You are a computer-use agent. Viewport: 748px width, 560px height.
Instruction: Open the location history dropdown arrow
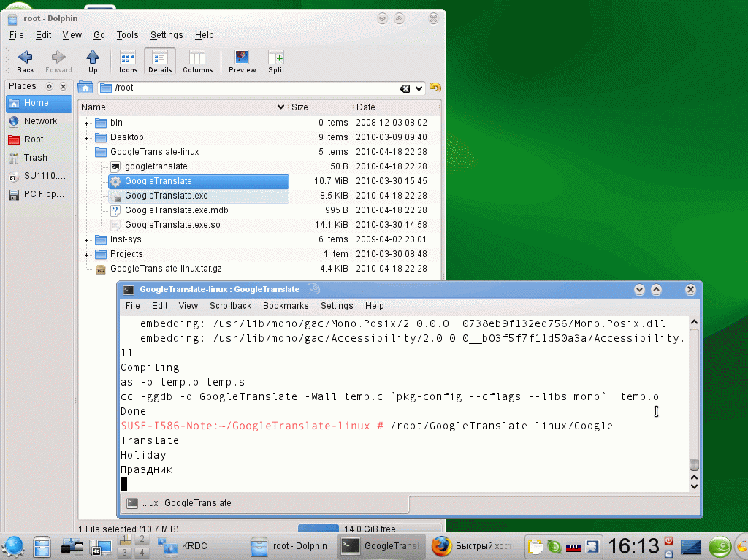(419, 88)
